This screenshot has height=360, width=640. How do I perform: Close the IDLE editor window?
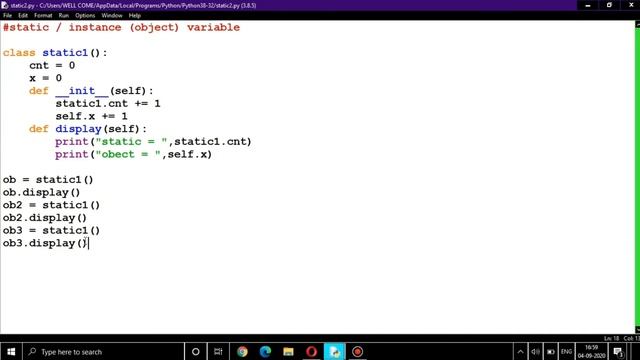(x=630, y=5)
